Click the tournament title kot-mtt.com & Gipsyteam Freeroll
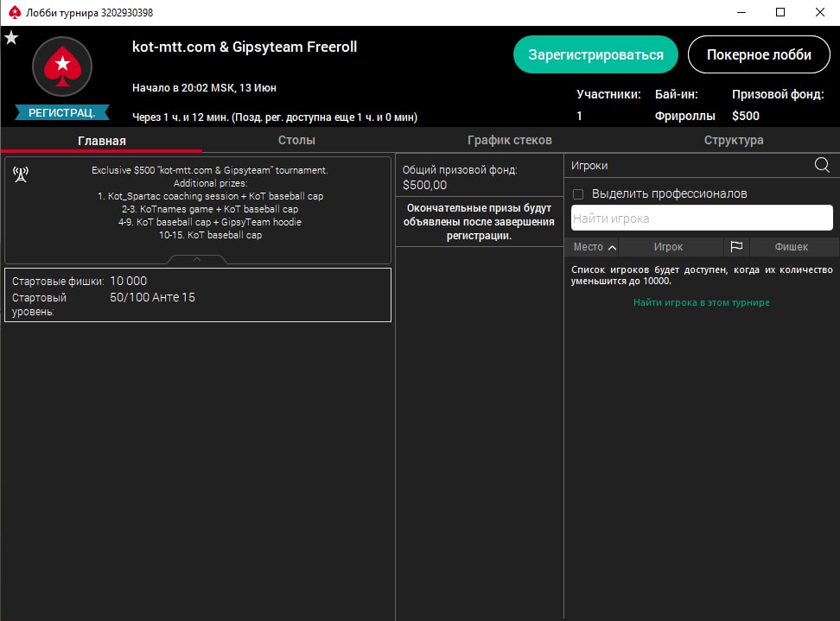Screen dimensions: 840x621 pyautogui.click(x=245, y=48)
